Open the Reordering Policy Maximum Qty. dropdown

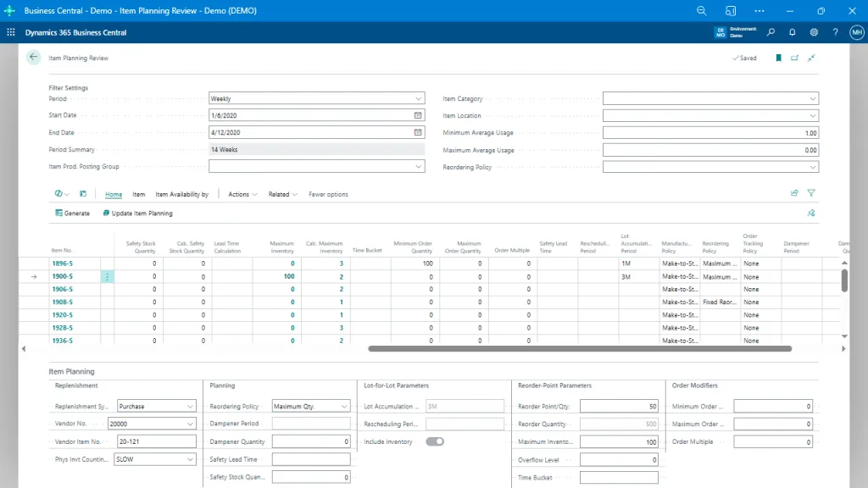[x=342, y=405]
